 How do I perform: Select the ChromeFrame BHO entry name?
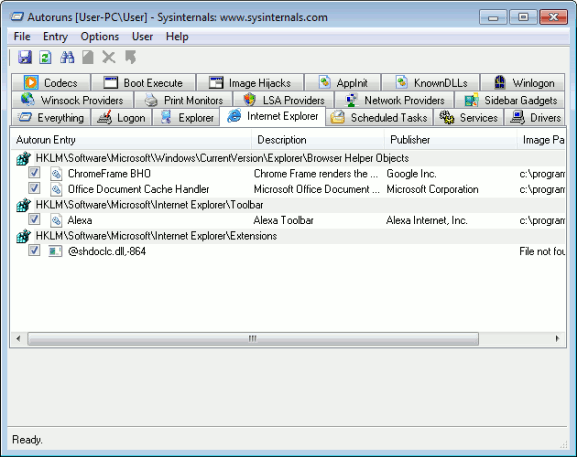pyautogui.click(x=109, y=173)
